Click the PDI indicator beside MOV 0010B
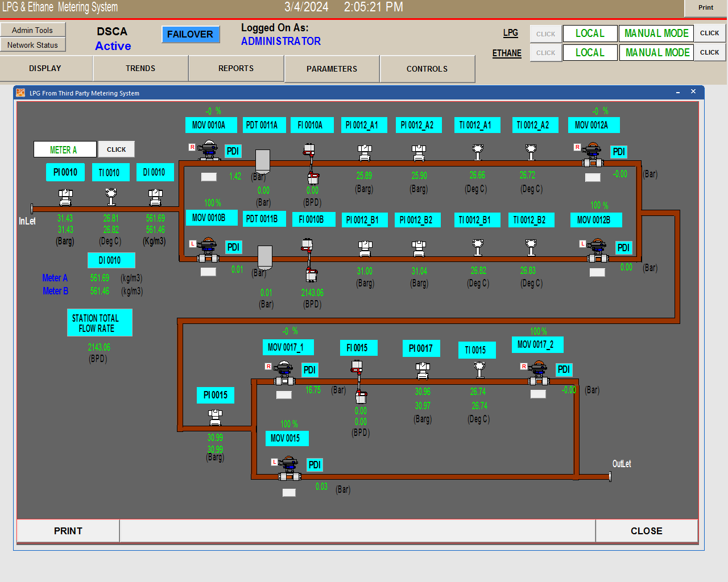Image resolution: width=728 pixels, height=582 pixels. [x=233, y=247]
